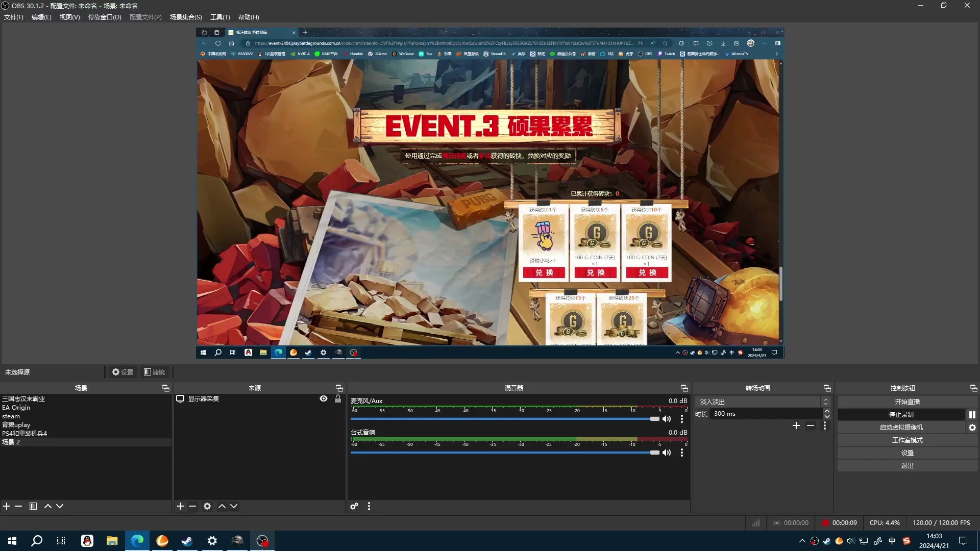
Task: Move source up arrow
Action: click(222, 506)
